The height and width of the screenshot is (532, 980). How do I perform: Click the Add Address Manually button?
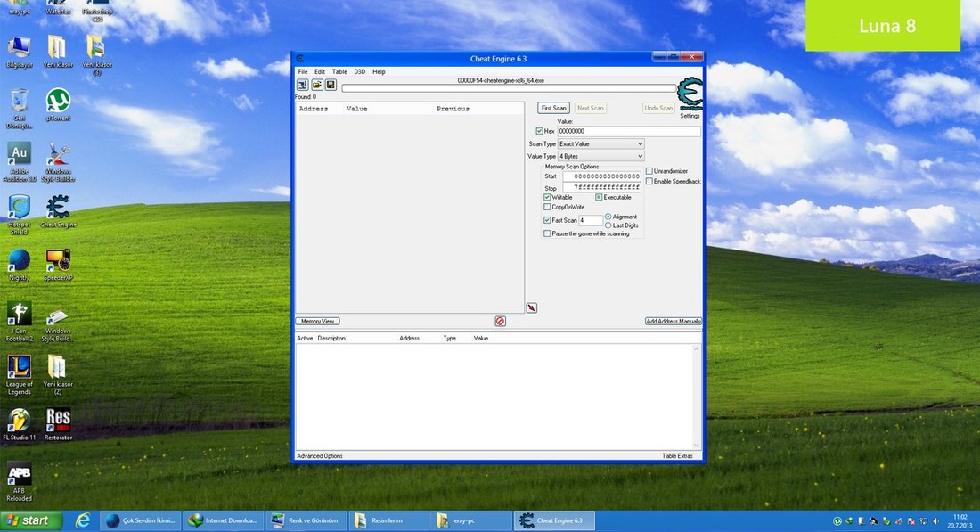pos(674,322)
